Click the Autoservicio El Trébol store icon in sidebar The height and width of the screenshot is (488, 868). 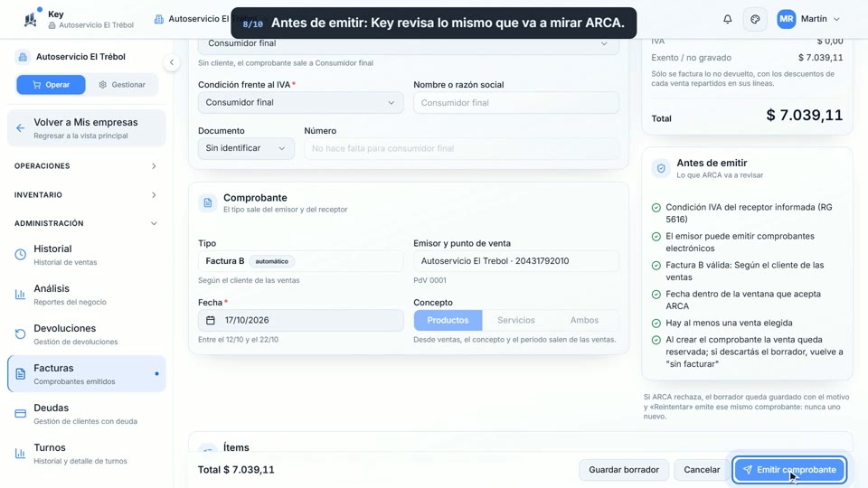23,56
